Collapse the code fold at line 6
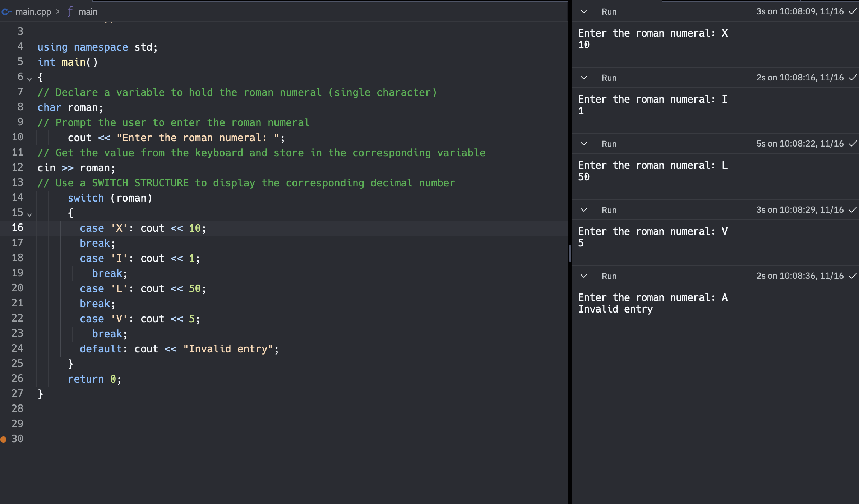The width and height of the screenshot is (859, 504). (29, 79)
